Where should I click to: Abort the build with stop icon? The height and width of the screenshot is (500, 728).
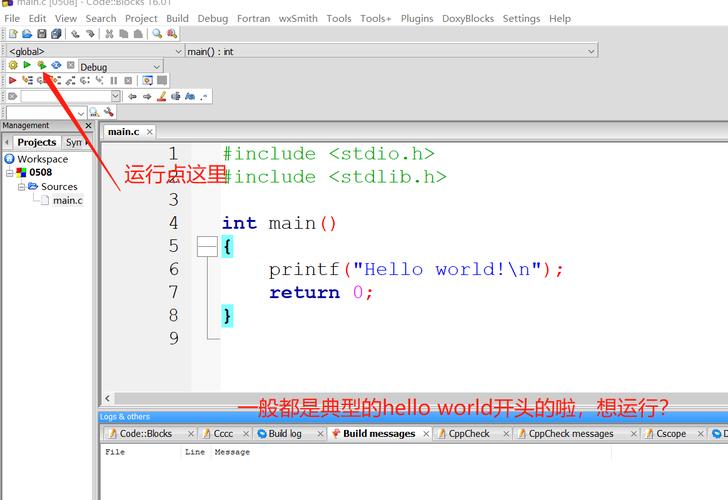pyautogui.click(x=71, y=65)
